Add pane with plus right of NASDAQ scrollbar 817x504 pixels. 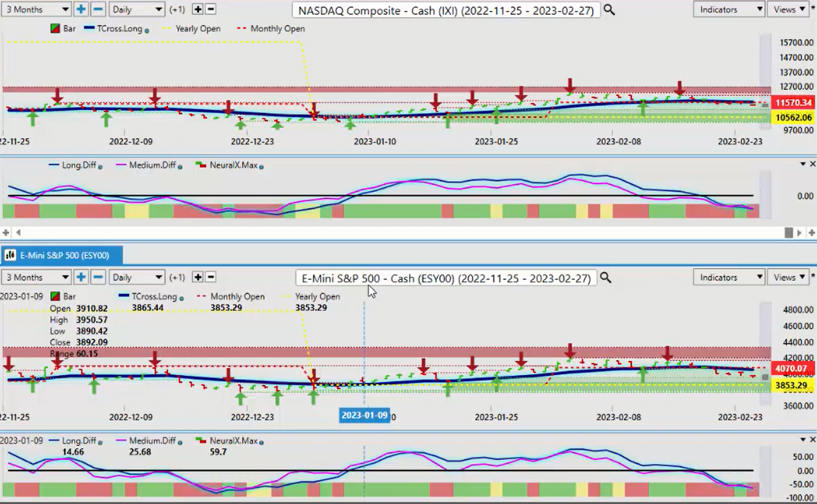811,232
